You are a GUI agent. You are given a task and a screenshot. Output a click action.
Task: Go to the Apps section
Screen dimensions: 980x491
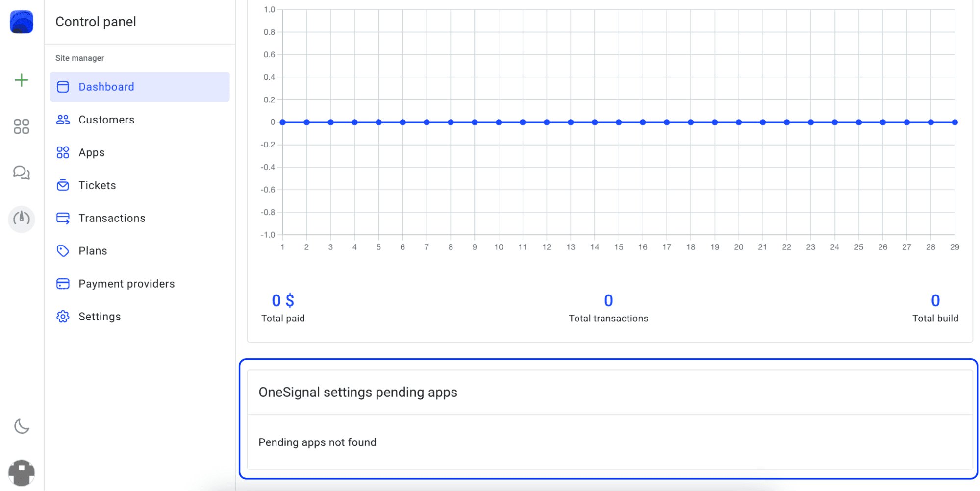point(92,152)
